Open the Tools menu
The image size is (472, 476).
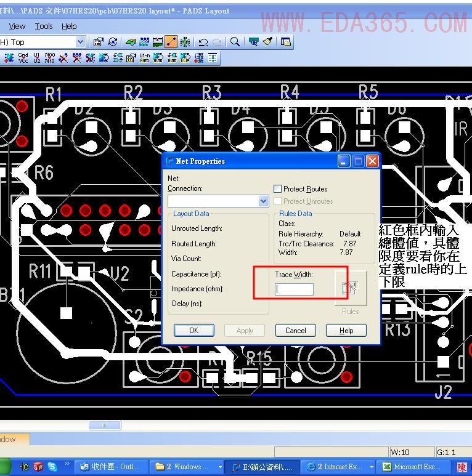44,26
